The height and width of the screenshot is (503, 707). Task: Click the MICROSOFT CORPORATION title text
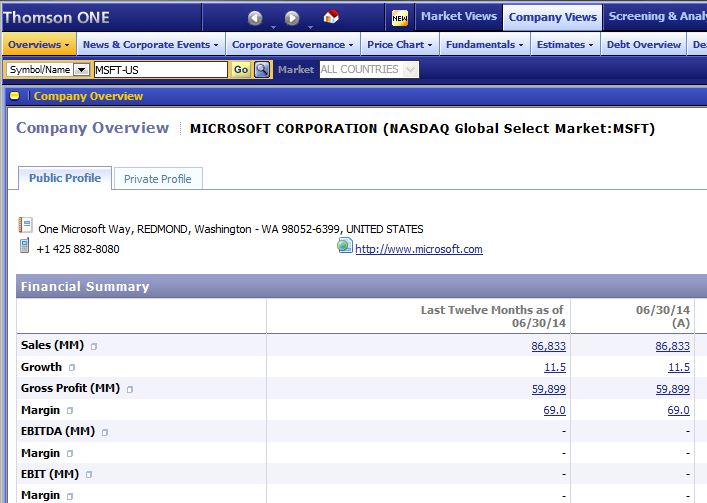click(x=422, y=128)
